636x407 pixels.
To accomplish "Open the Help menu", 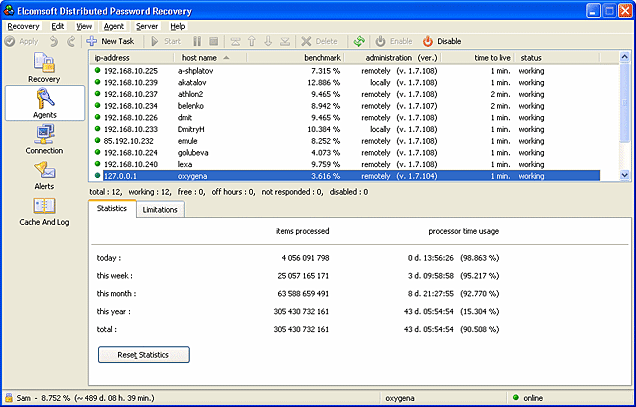I will [x=178, y=26].
